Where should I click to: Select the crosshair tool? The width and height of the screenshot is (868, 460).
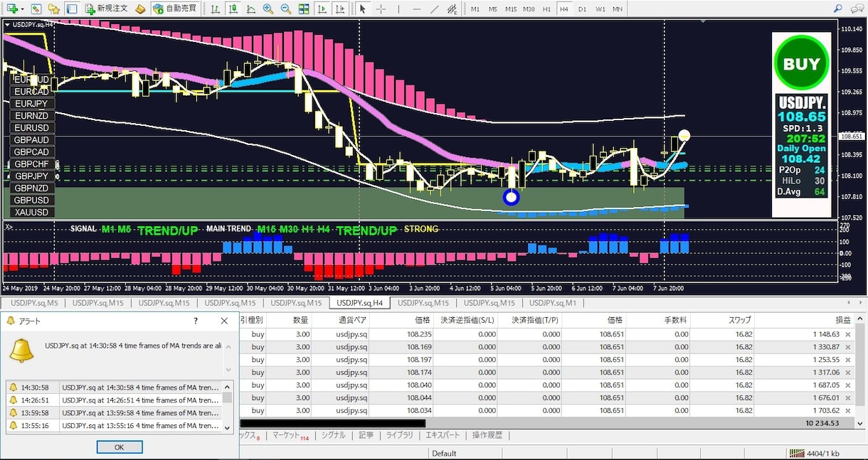coord(381,9)
